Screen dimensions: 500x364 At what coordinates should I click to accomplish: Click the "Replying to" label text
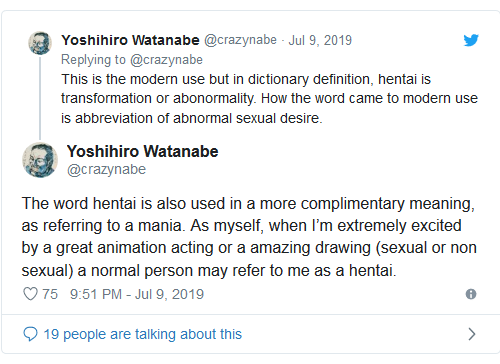[93, 60]
